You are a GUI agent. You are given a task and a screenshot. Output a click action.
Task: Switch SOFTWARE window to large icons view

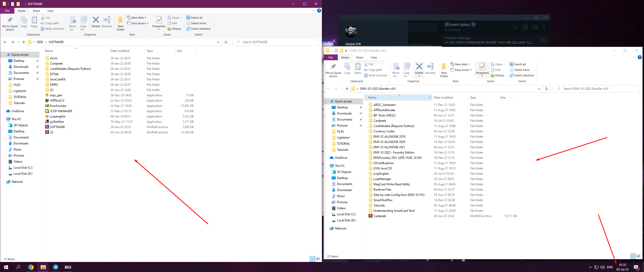click(x=318, y=259)
